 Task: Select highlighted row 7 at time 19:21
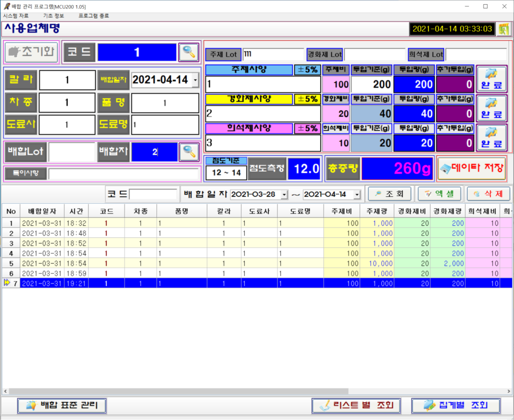click(257, 283)
